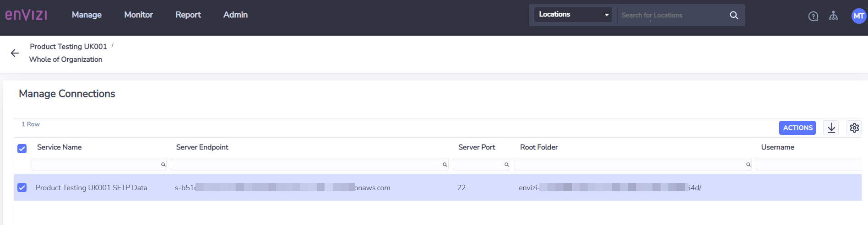This screenshot has height=225, width=868.
Task: Click the Server Port filter magnifier icon
Action: click(x=506, y=165)
